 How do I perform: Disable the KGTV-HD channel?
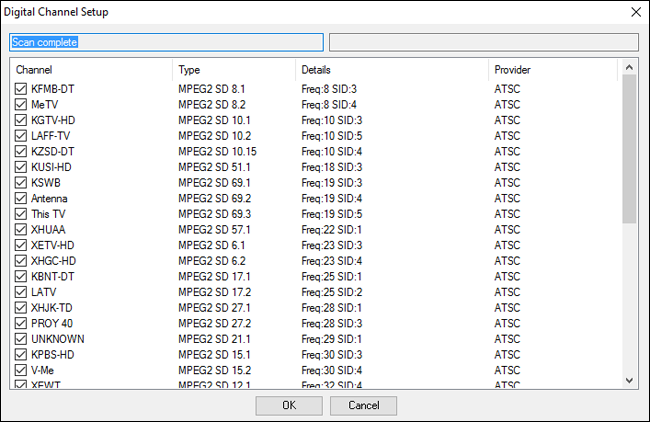click(21, 120)
